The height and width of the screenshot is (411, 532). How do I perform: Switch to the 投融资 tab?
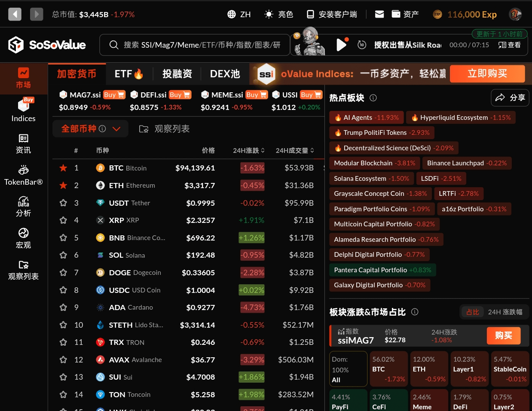[x=177, y=74]
